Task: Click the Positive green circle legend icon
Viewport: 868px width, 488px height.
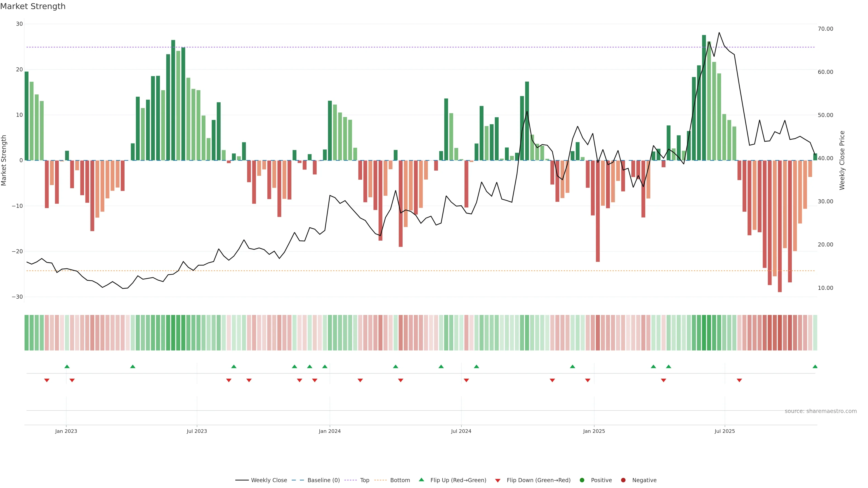Action: pyautogui.click(x=582, y=480)
